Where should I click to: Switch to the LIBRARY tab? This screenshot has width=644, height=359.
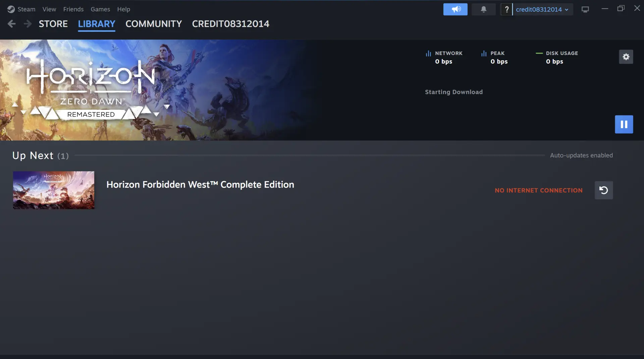click(x=97, y=24)
